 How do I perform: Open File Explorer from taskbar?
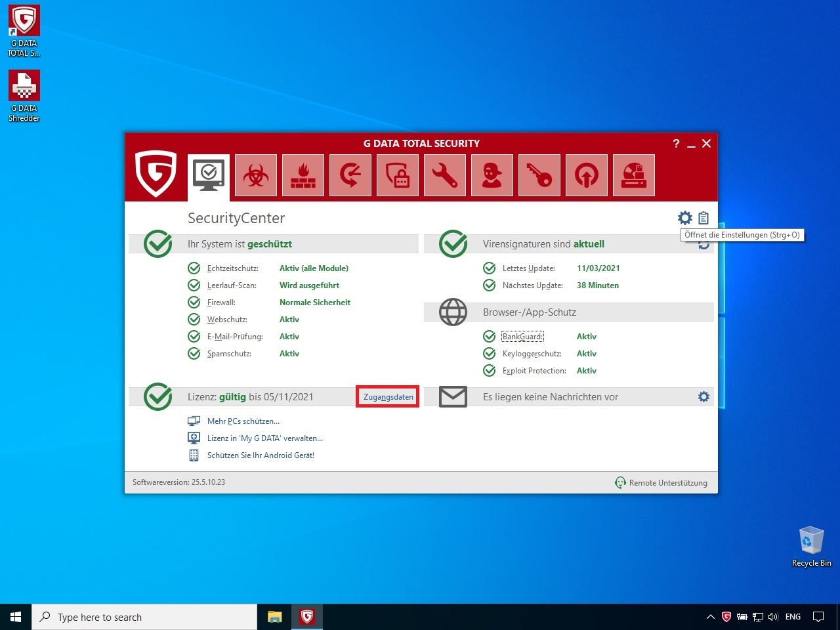coord(275,617)
